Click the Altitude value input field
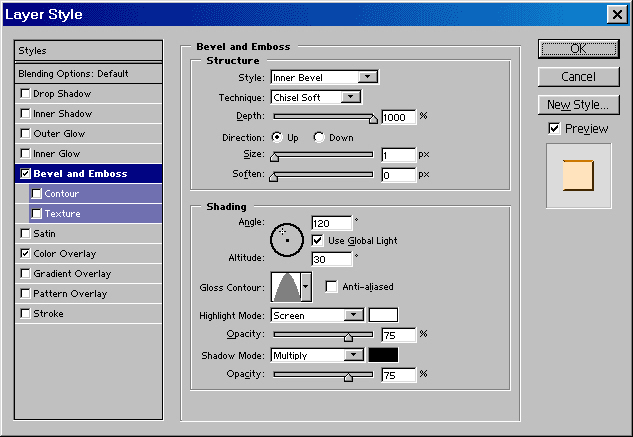 point(332,259)
